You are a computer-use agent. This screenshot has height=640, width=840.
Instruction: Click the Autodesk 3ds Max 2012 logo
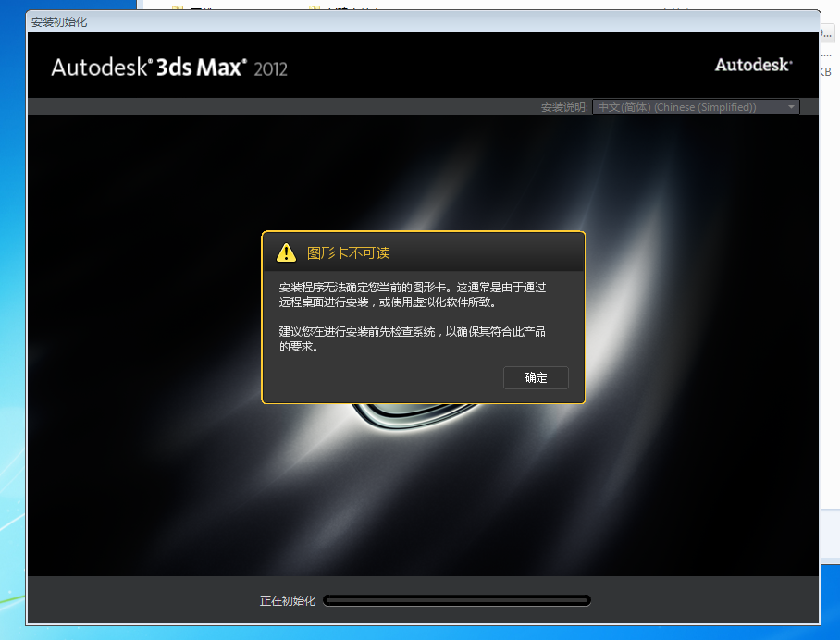click(169, 68)
